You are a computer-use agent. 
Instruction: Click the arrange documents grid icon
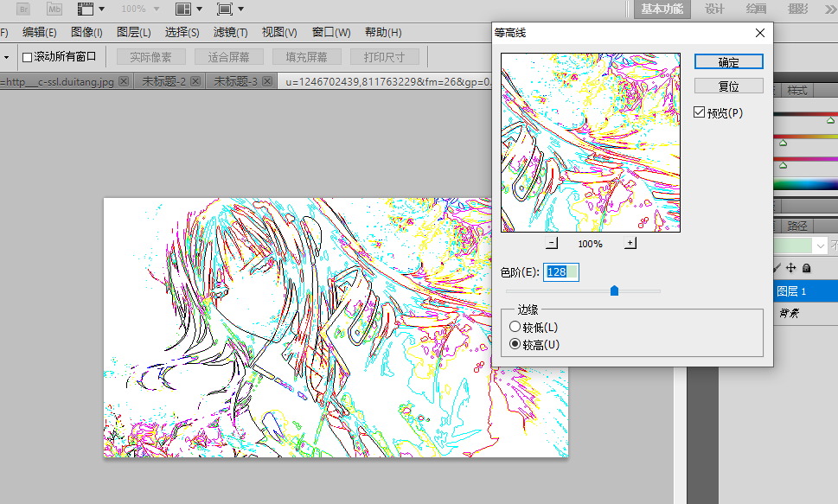(x=183, y=10)
